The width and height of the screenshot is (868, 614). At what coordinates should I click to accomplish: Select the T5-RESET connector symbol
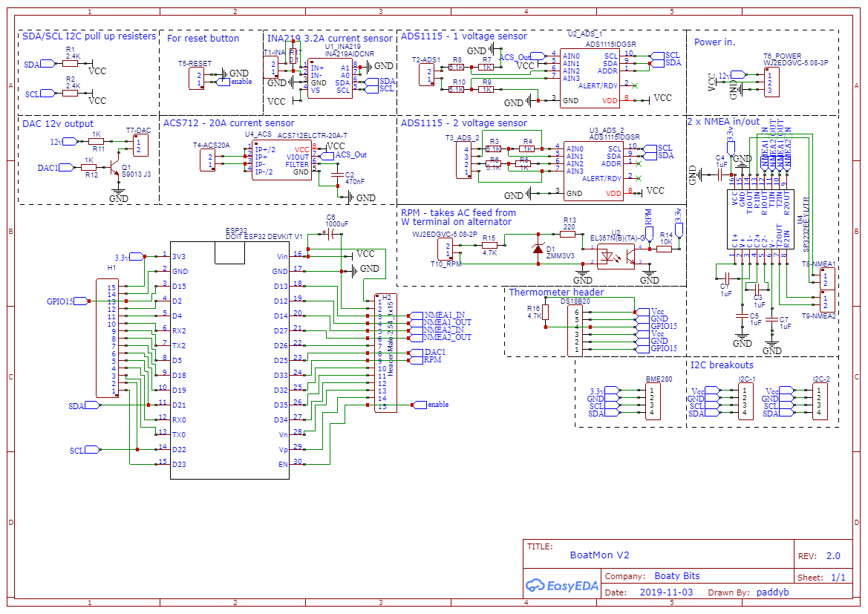[x=197, y=79]
